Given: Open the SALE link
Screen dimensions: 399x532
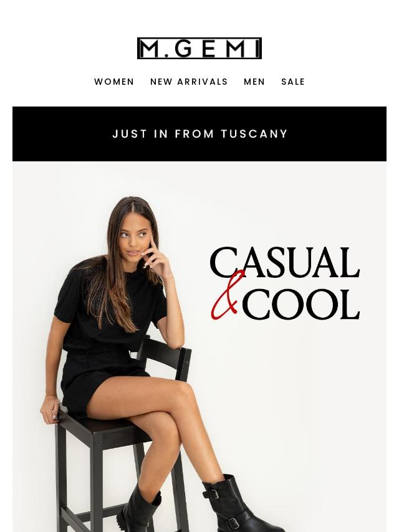Looking at the screenshot, I should (293, 82).
